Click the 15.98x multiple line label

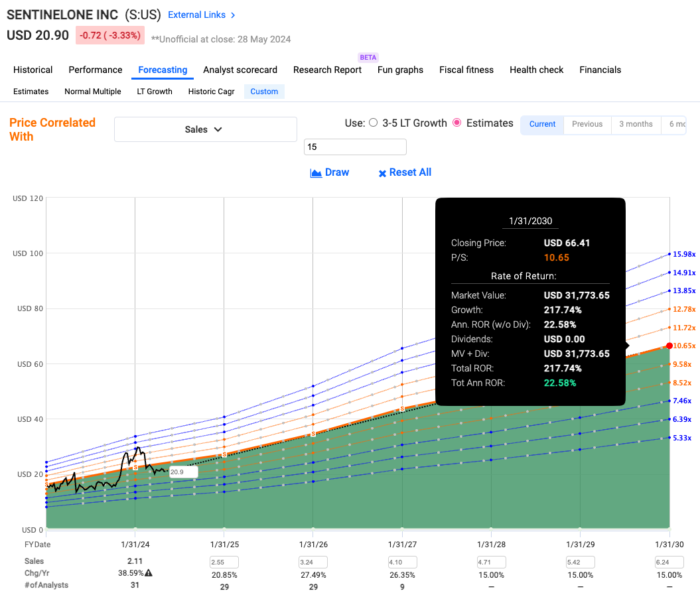(x=684, y=255)
